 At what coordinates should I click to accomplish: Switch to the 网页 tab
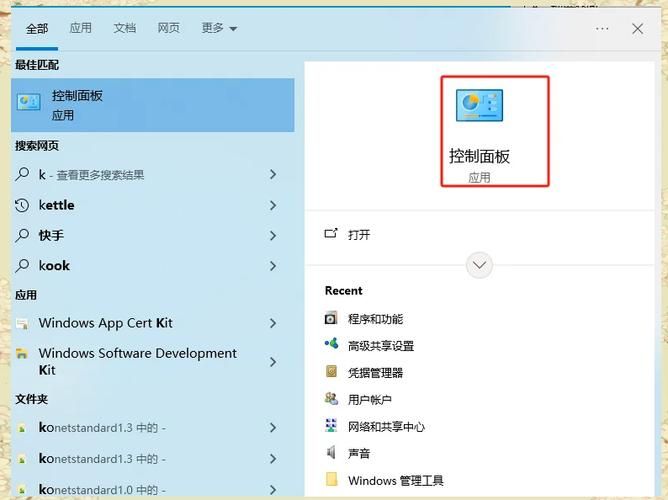pyautogui.click(x=168, y=28)
